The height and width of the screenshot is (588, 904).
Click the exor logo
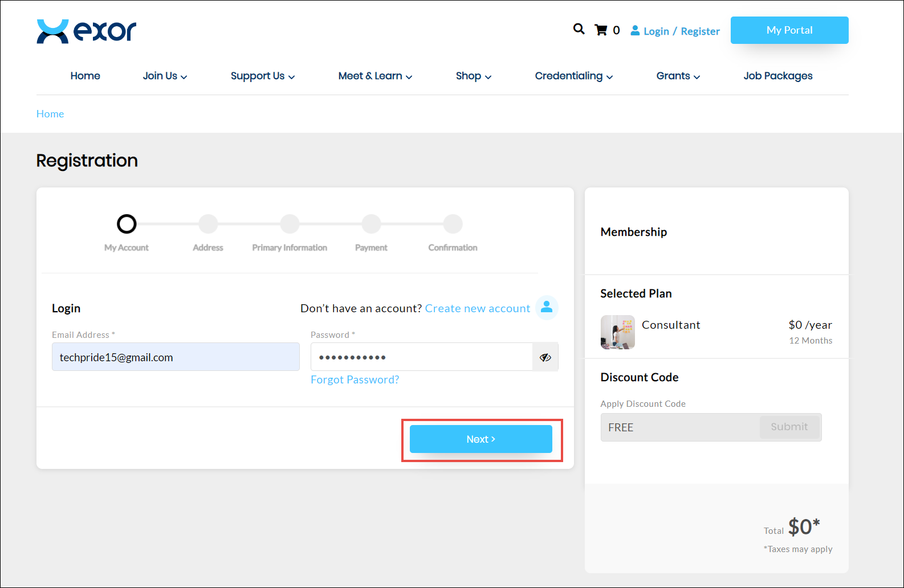(87, 31)
